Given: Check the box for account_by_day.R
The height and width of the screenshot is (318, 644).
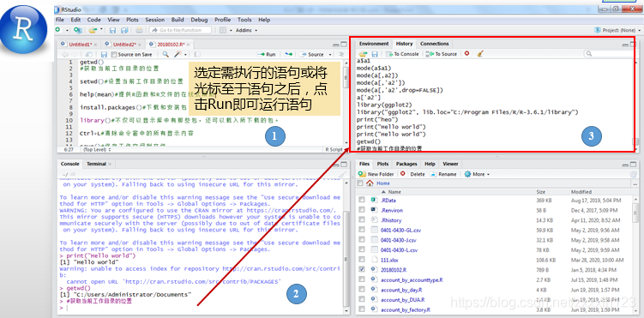Looking at the screenshot, I should [x=361, y=290].
